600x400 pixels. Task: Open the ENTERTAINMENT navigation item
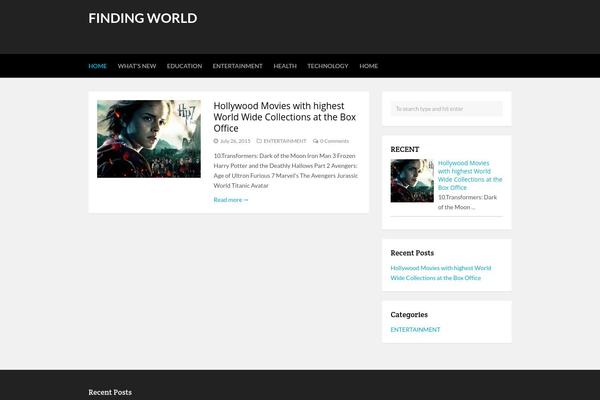pyautogui.click(x=238, y=66)
